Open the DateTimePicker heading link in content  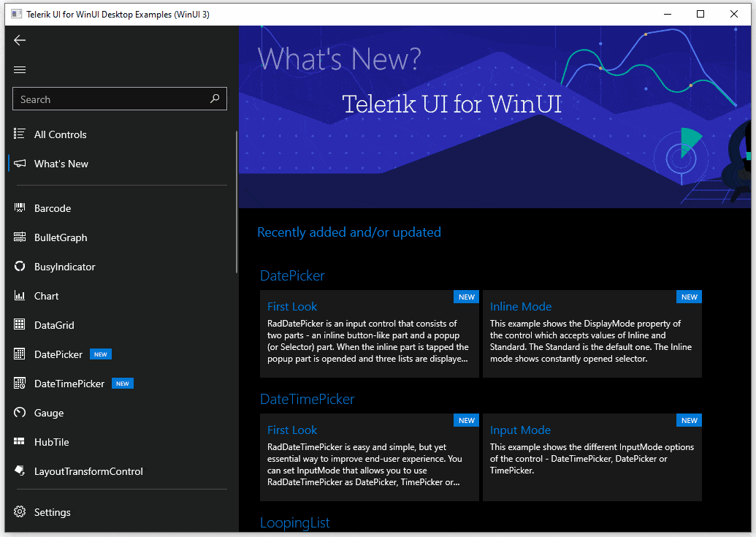point(307,399)
